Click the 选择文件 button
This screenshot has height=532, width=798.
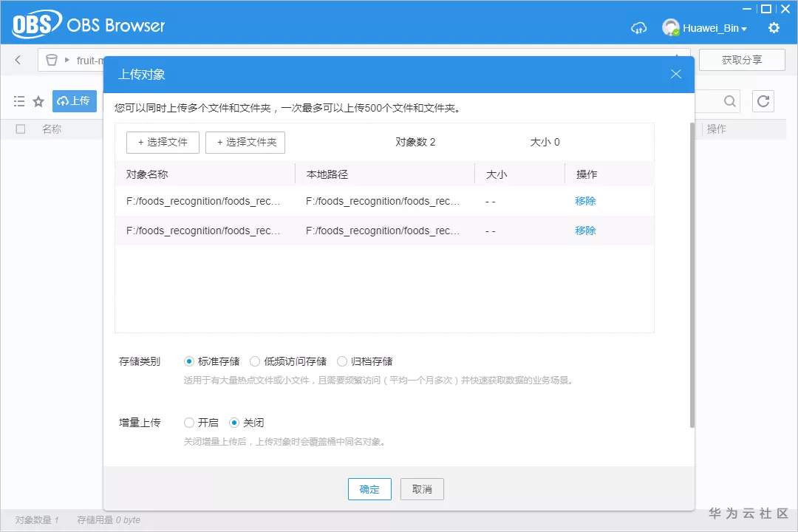tap(163, 142)
